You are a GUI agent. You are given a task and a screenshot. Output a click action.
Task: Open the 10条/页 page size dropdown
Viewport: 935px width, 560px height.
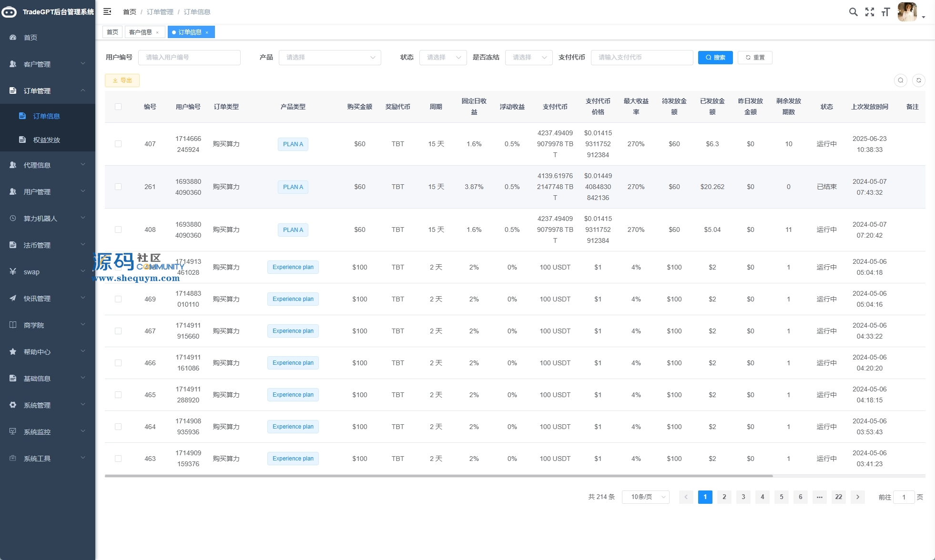point(645,497)
